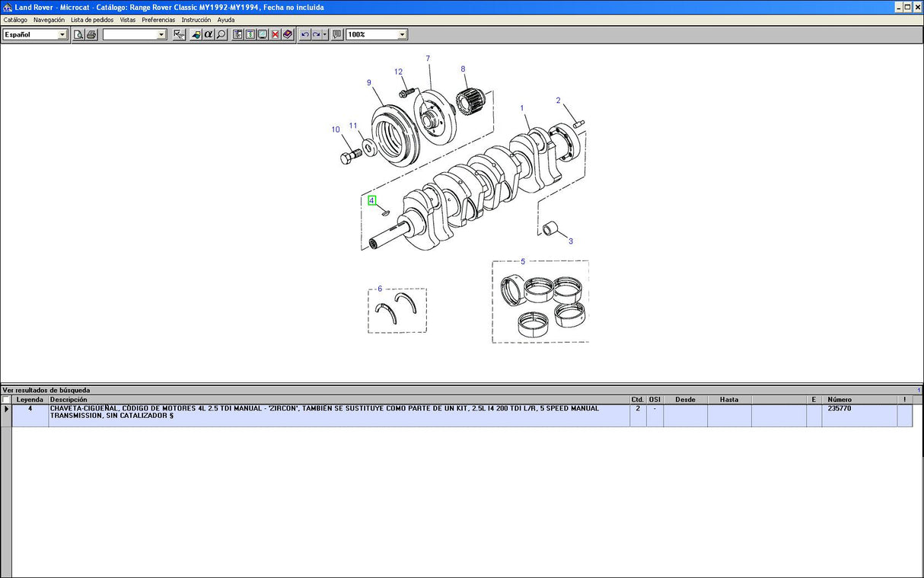Image resolution: width=924 pixels, height=578 pixels.
Task: Open the alpha text search tool
Action: click(x=207, y=34)
